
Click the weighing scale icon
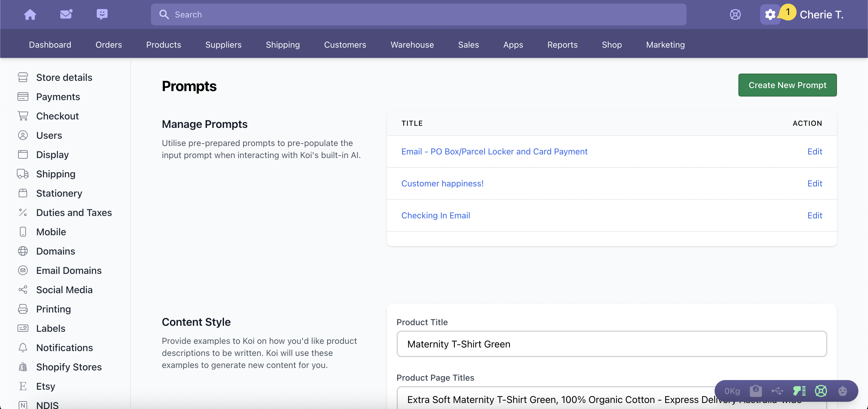pyautogui.click(x=756, y=391)
